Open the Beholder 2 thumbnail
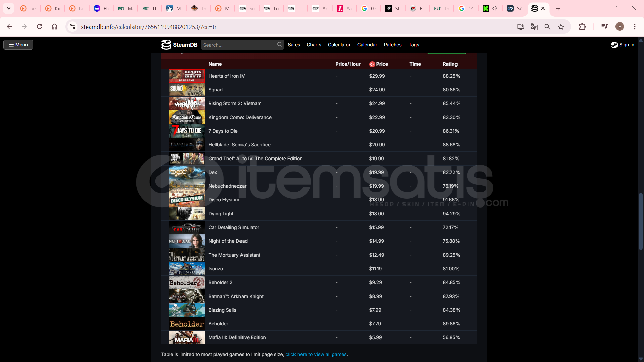Screen dimensions: 644x362 pos(186,282)
